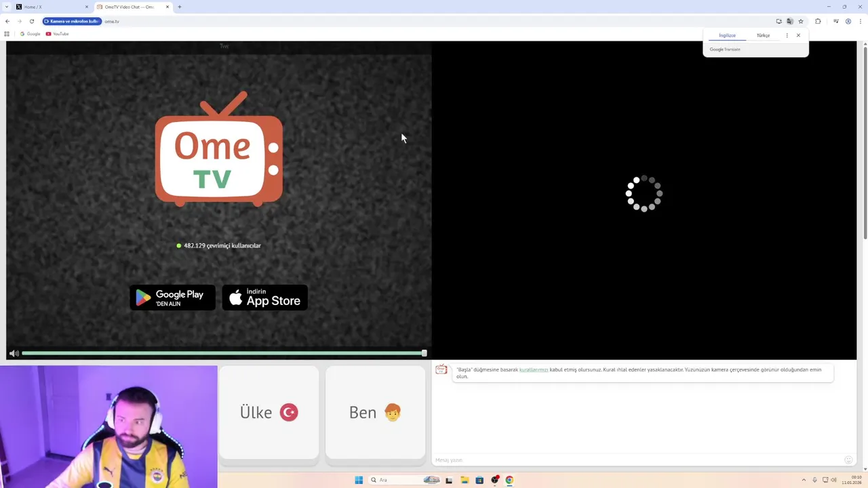Click the chat message input field
This screenshot has width=868, height=488.
[x=636, y=460]
